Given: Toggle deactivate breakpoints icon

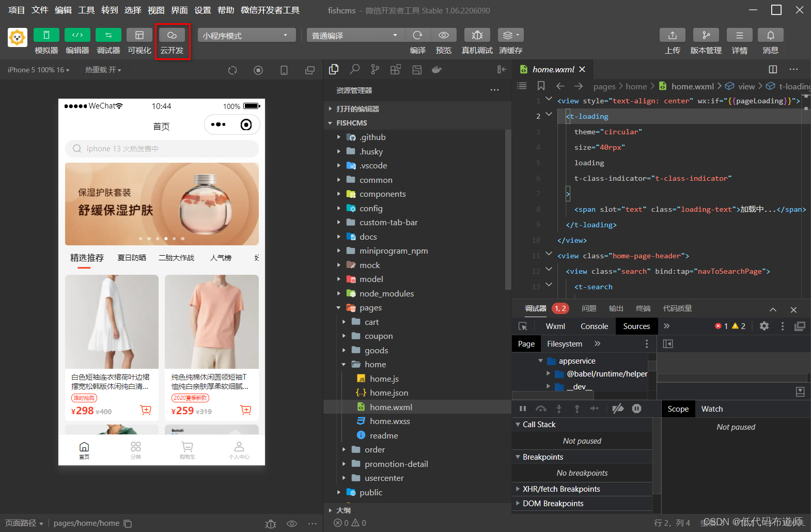Looking at the screenshot, I should click(x=618, y=409).
